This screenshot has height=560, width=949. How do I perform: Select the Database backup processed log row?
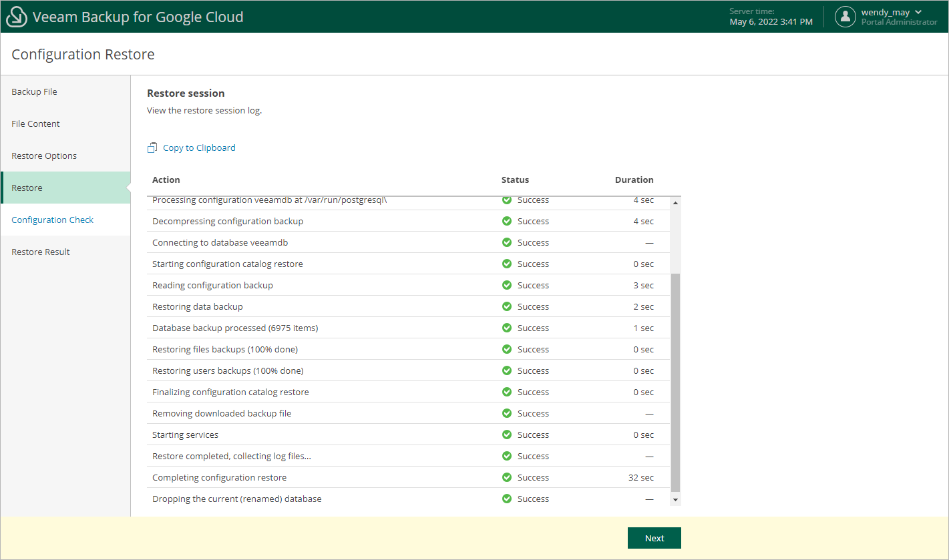point(235,328)
